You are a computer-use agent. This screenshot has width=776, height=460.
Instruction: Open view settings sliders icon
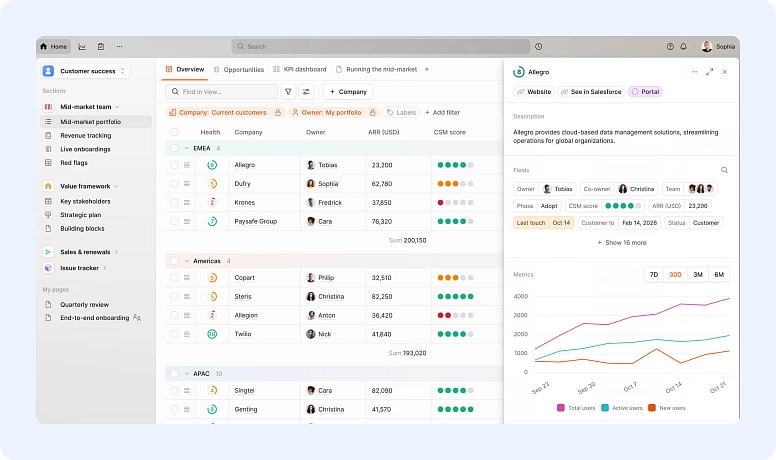pyautogui.click(x=306, y=91)
